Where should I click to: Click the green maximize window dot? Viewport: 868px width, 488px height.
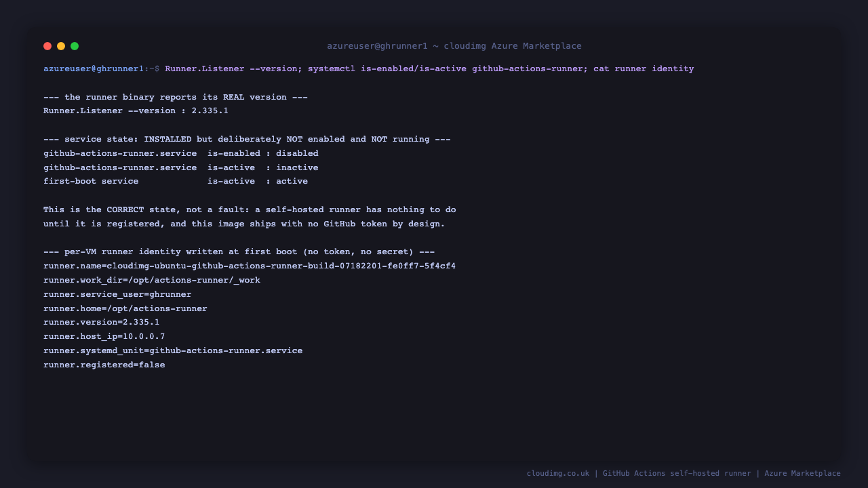coord(75,46)
